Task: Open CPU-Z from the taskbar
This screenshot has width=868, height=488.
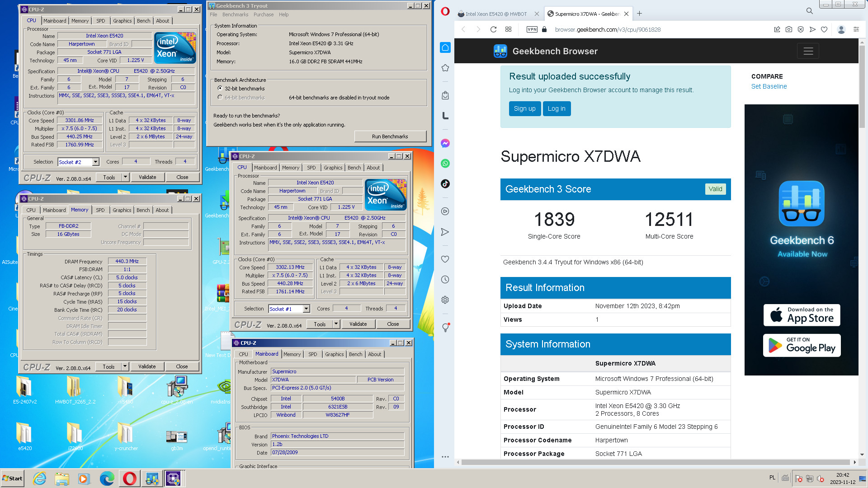Action: pyautogui.click(x=173, y=479)
